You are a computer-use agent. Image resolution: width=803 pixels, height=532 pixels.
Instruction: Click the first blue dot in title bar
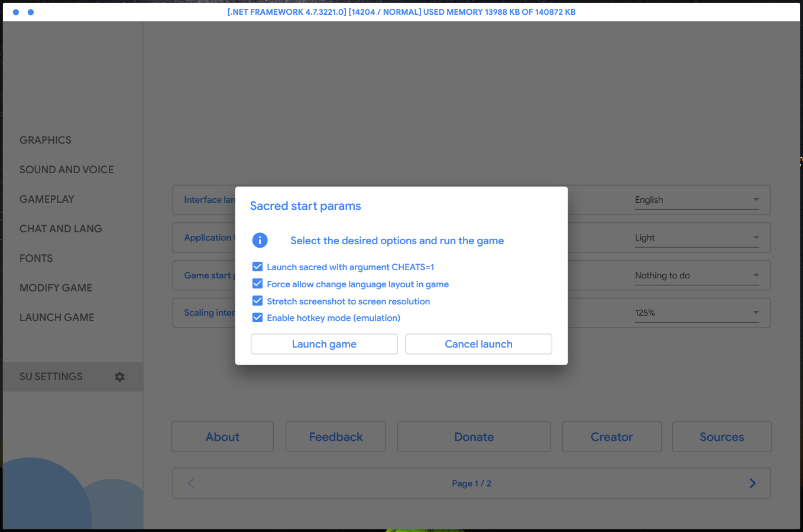[16, 12]
